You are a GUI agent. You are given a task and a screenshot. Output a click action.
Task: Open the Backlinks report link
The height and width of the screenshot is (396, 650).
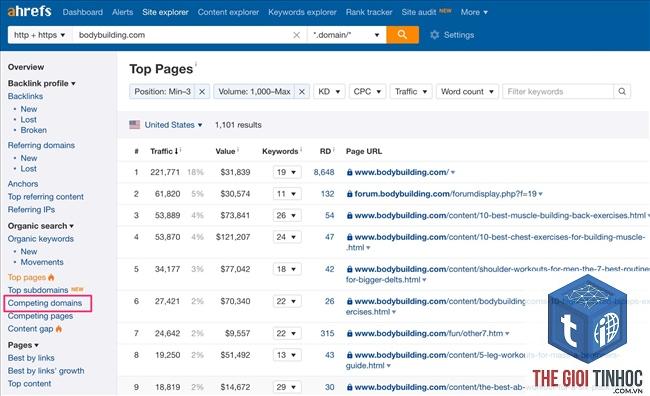click(25, 96)
